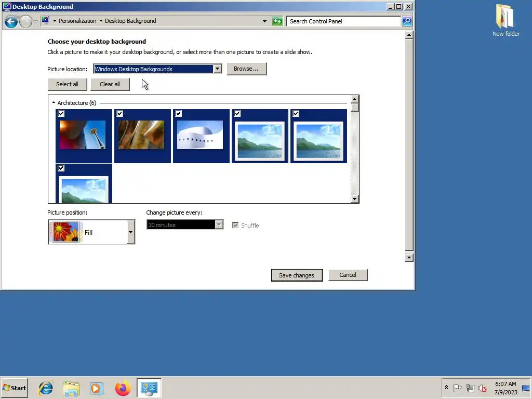Click the Cancel button
Screen dimensions: 532x399
348,275
